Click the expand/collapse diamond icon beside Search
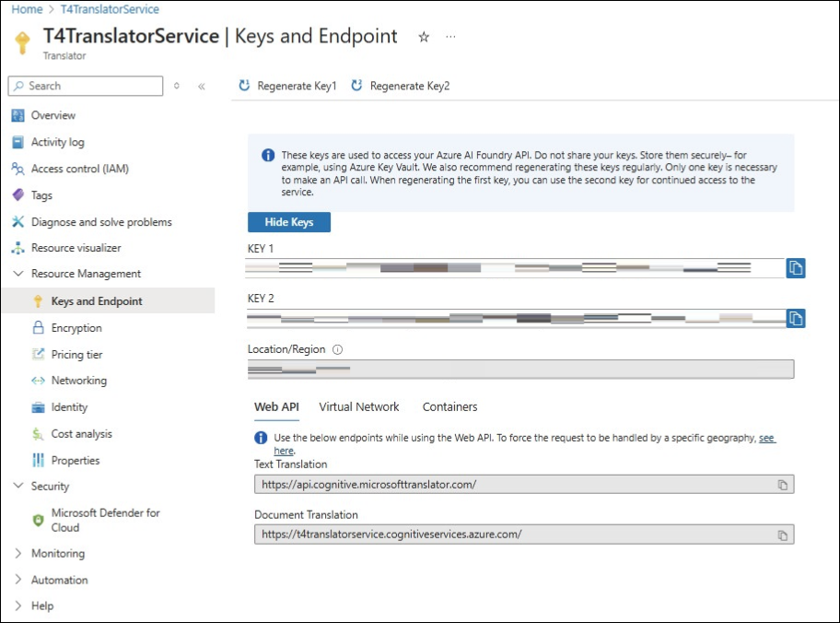Screen dimensions: 840x623 (x=176, y=86)
